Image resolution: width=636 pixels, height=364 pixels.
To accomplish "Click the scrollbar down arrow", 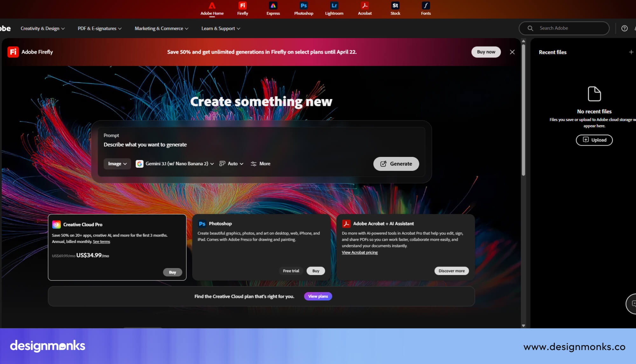I will (x=523, y=326).
